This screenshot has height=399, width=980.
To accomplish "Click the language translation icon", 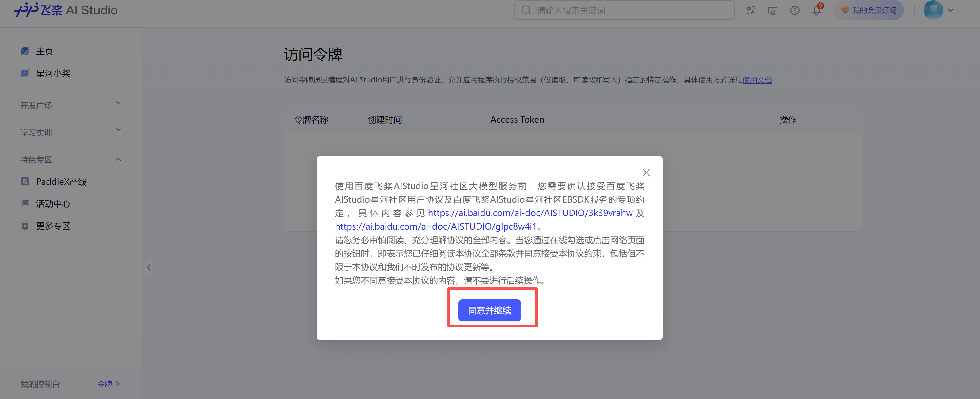I will click(750, 11).
